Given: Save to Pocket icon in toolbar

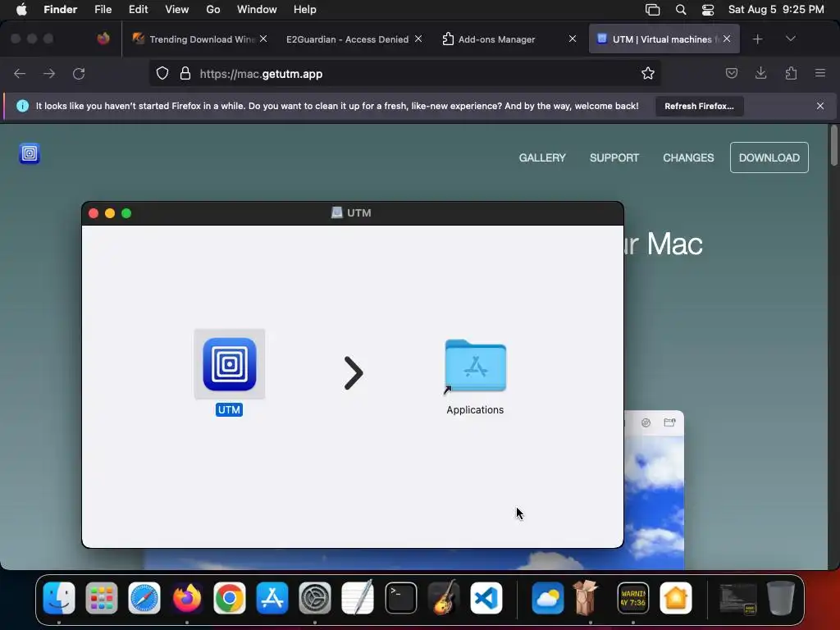Looking at the screenshot, I should (732, 73).
